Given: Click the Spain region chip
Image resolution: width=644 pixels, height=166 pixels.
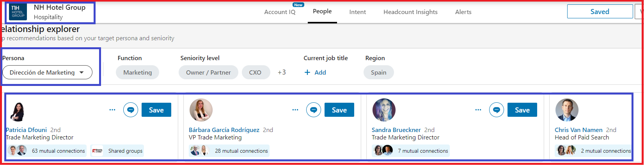Looking at the screenshot, I should tap(378, 72).
